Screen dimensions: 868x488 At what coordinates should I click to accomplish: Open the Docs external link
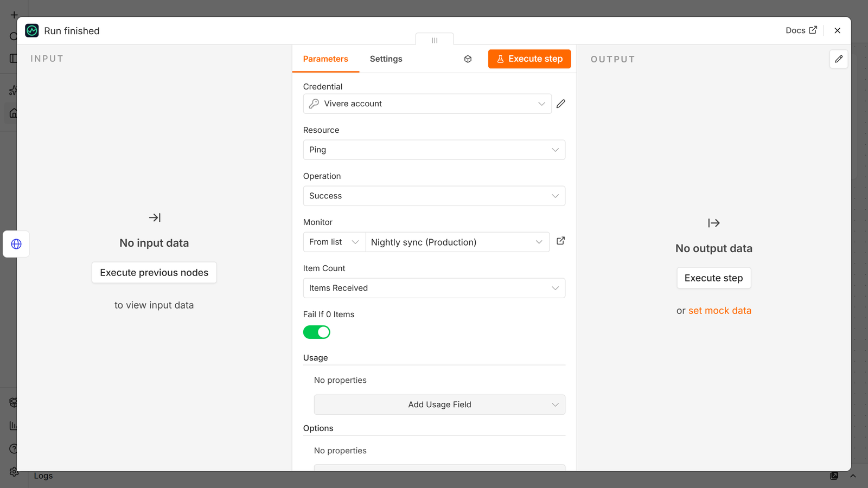[x=801, y=30]
